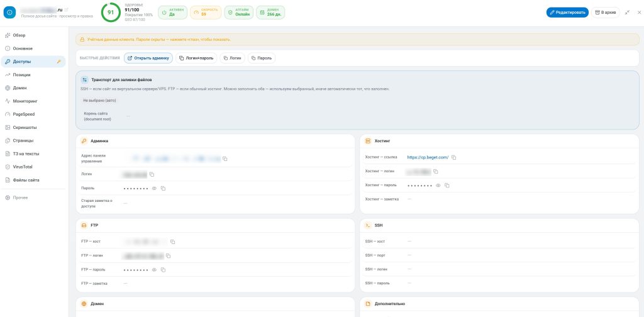Open the cp.beget.com hosting link
The image size is (644, 317).
[428, 157]
